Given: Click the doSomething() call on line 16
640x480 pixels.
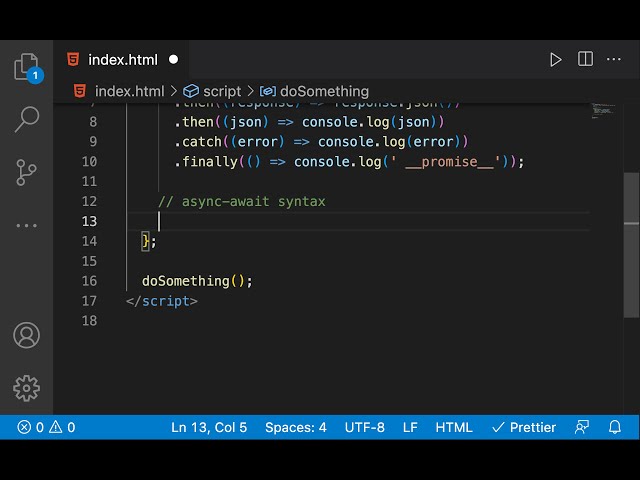Looking at the screenshot, I should [x=197, y=281].
